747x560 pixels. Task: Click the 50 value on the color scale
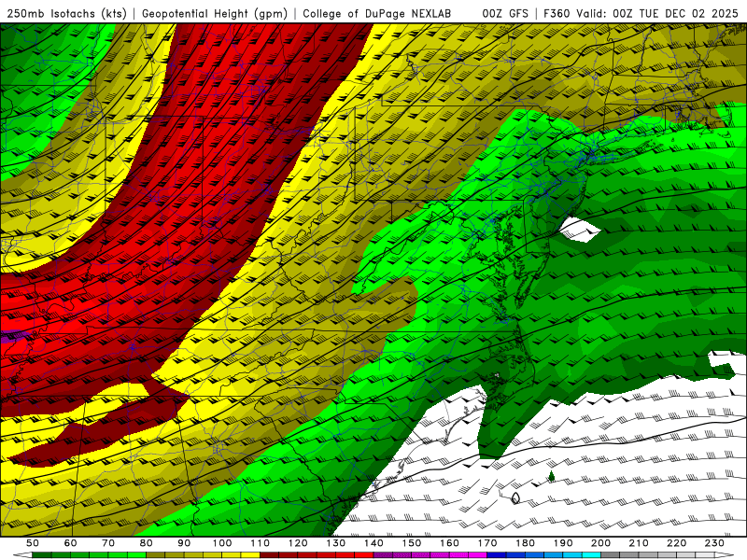point(33,543)
